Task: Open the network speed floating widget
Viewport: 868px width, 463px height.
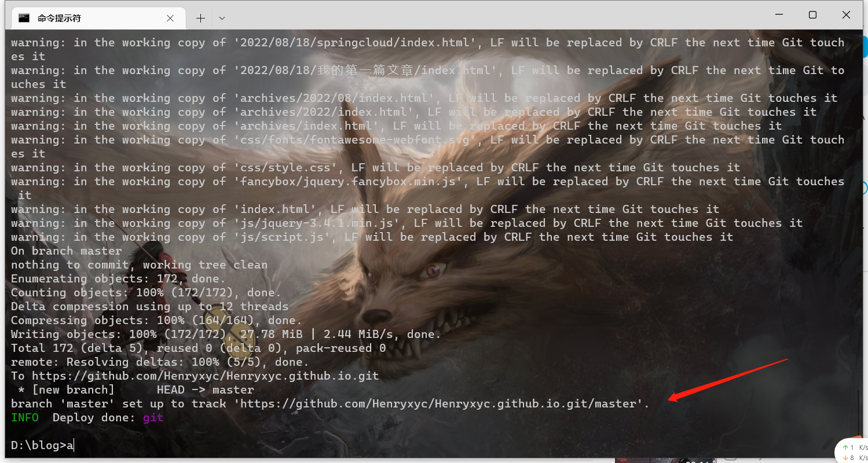Action: [x=852, y=451]
